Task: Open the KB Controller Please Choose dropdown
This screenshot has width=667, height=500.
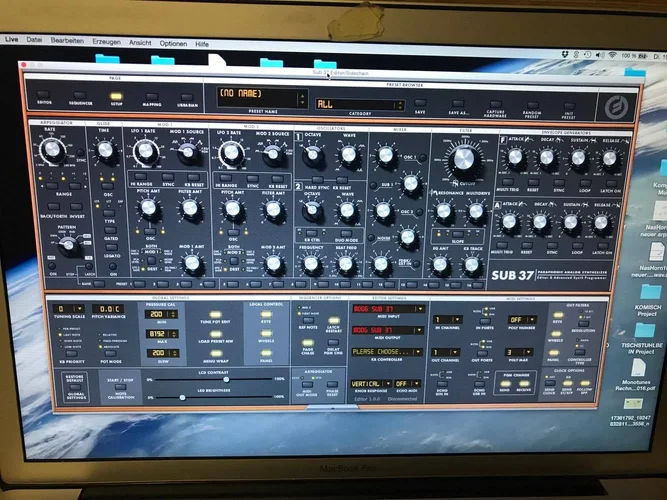Action: coord(387,352)
